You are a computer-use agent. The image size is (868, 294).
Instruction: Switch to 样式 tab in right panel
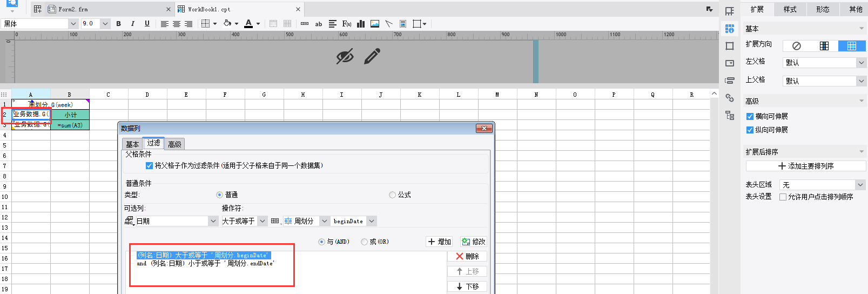[x=790, y=9]
